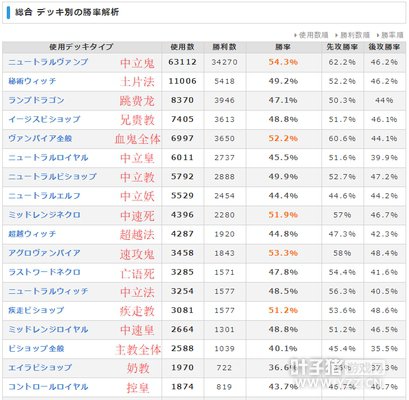409x400 pixels.
Task: Open ランプドラゴン deck link
Action: click(x=36, y=100)
